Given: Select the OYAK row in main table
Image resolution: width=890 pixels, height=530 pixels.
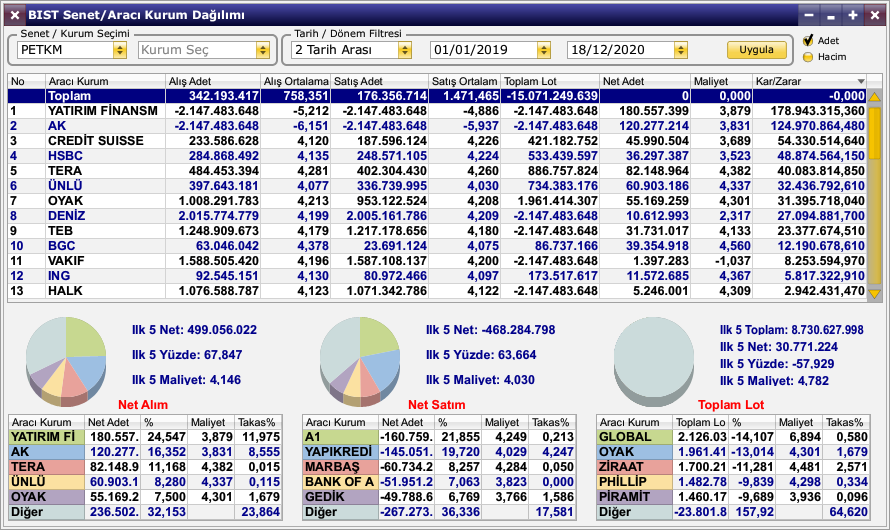Looking at the screenshot, I should tap(437, 201).
